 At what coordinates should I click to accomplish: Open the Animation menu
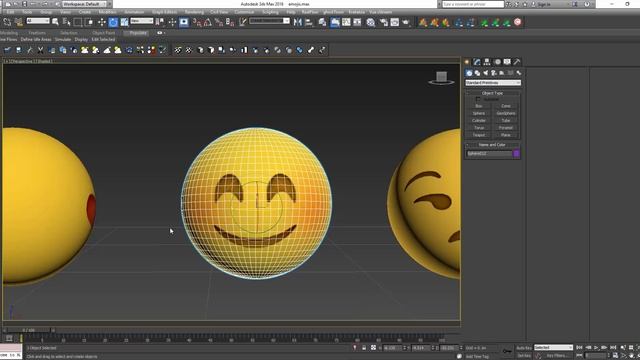(x=134, y=12)
